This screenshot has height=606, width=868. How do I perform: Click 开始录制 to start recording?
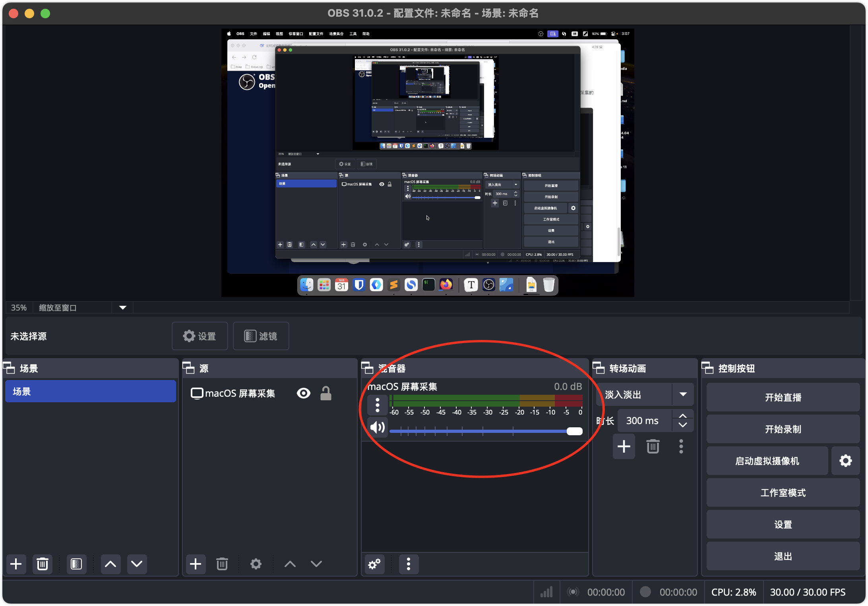pos(783,429)
